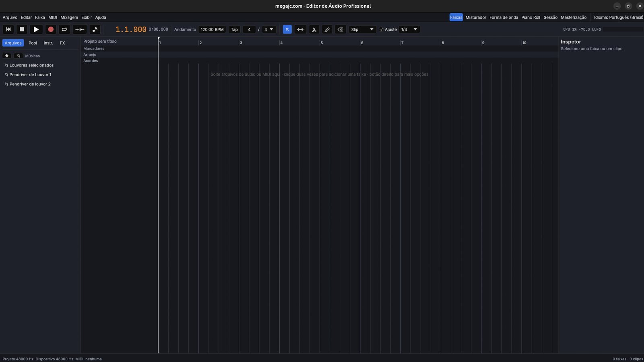Toggle loop playback icon
The width and height of the screenshot is (644, 362).
coord(64,29)
